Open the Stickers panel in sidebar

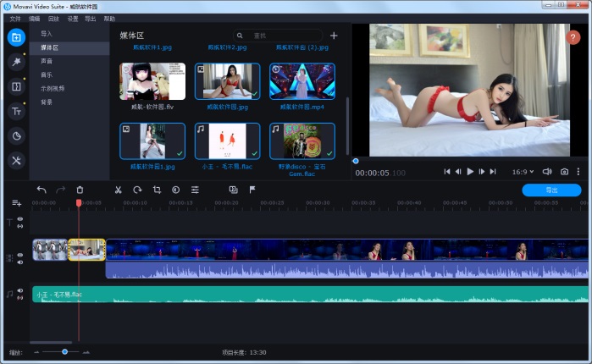[15, 135]
